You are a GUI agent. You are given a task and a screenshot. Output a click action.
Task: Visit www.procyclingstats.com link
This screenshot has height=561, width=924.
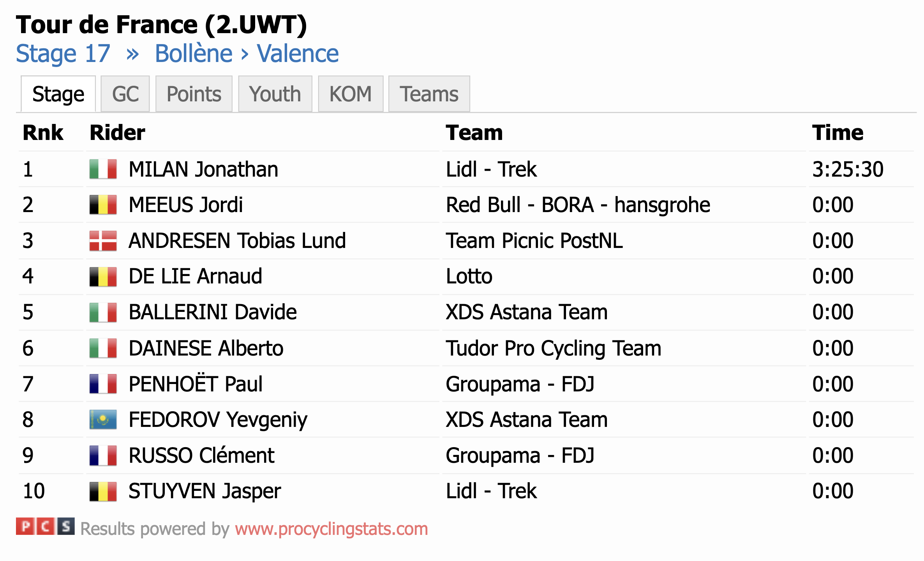tap(332, 529)
